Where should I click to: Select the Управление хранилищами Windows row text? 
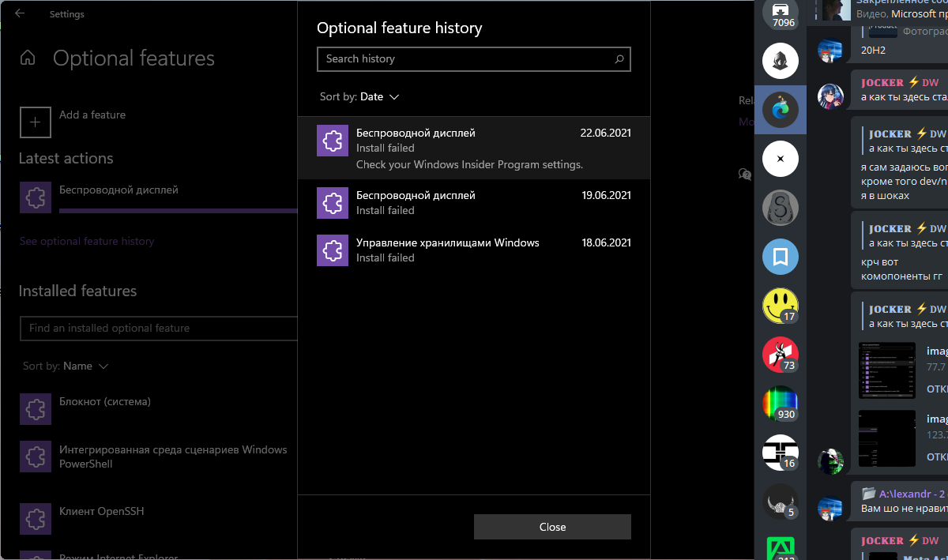coord(448,242)
